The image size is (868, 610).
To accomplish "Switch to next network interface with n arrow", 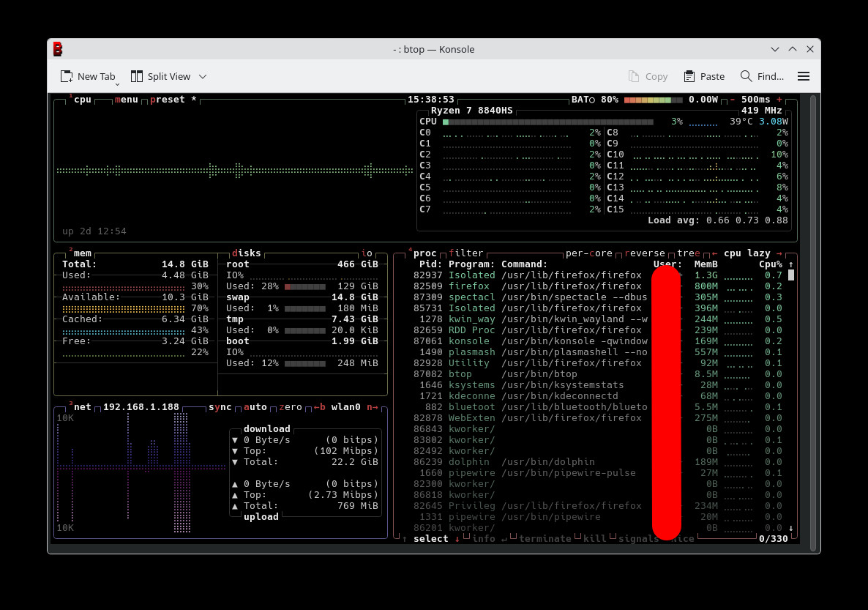I will point(372,407).
